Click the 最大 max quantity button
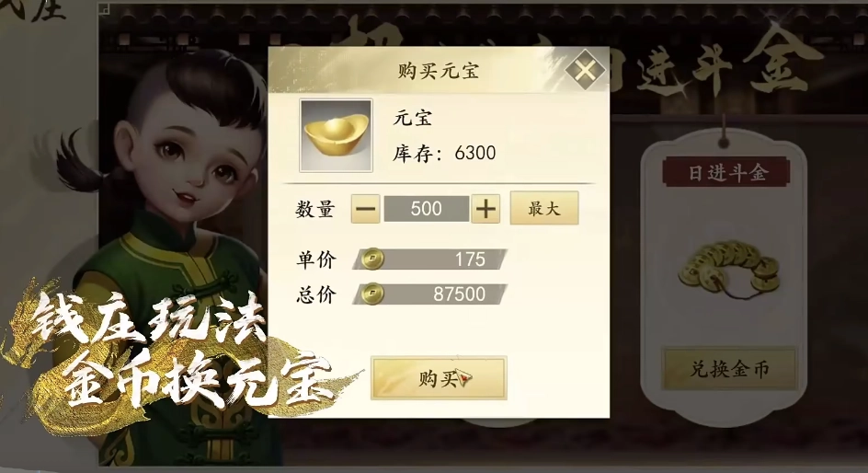 pos(544,208)
